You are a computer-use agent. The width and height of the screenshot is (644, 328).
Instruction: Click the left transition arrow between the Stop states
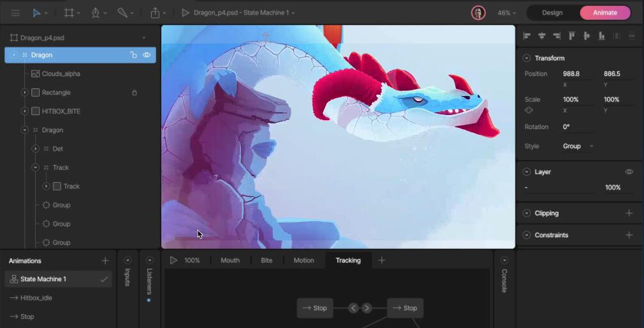tap(353, 308)
